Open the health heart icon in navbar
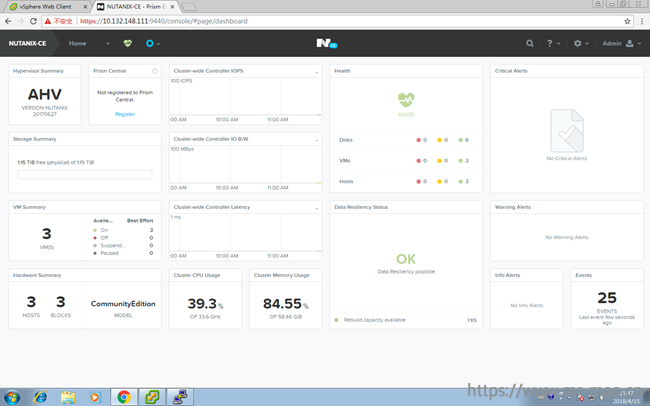This screenshot has height=406, width=650. click(128, 43)
